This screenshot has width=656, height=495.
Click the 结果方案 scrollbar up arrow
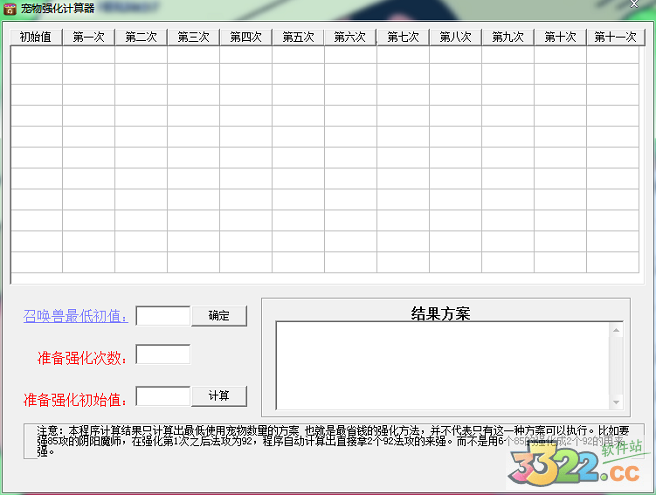point(616,330)
